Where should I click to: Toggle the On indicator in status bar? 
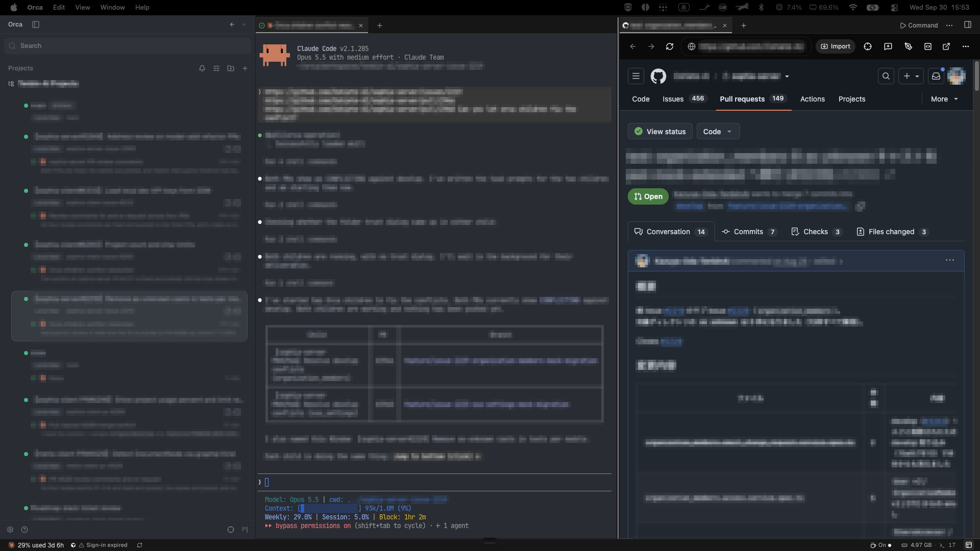881,545
